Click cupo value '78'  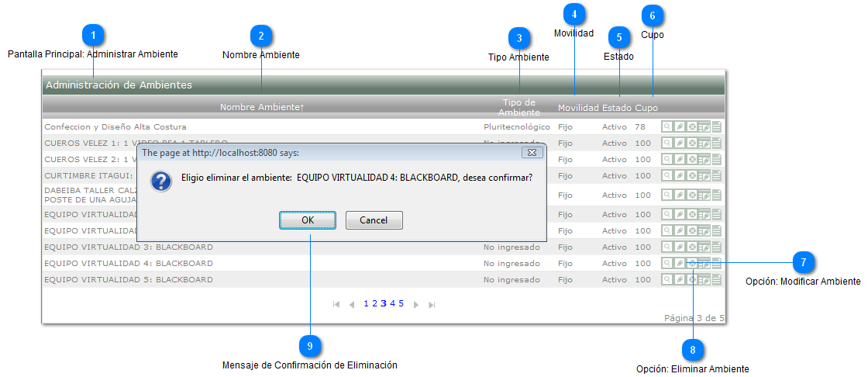(640, 126)
